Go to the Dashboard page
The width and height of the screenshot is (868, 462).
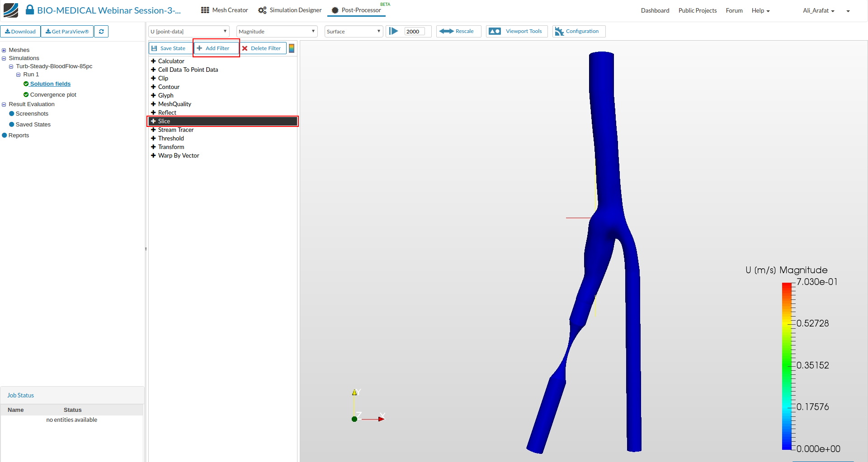pyautogui.click(x=655, y=10)
